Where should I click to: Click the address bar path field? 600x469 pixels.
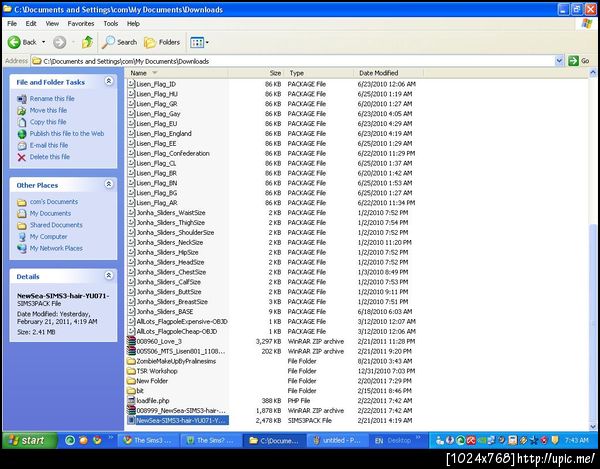tap(293, 61)
